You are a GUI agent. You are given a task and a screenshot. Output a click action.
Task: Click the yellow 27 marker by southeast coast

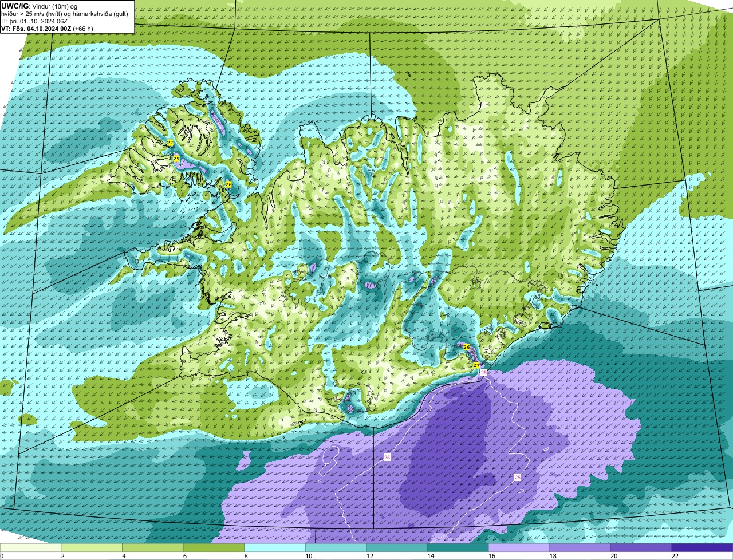476,365
